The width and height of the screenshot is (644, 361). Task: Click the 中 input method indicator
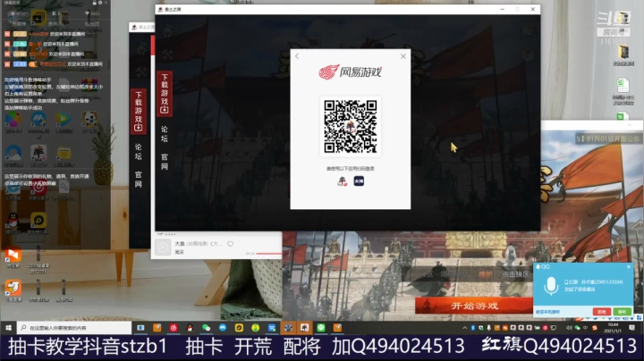click(586, 328)
